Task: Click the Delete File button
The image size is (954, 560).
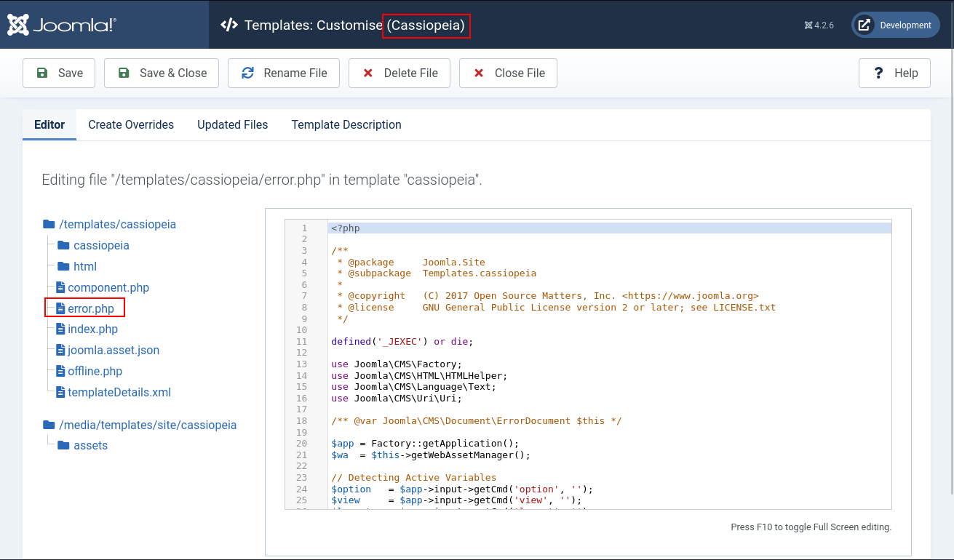Action: tap(400, 73)
